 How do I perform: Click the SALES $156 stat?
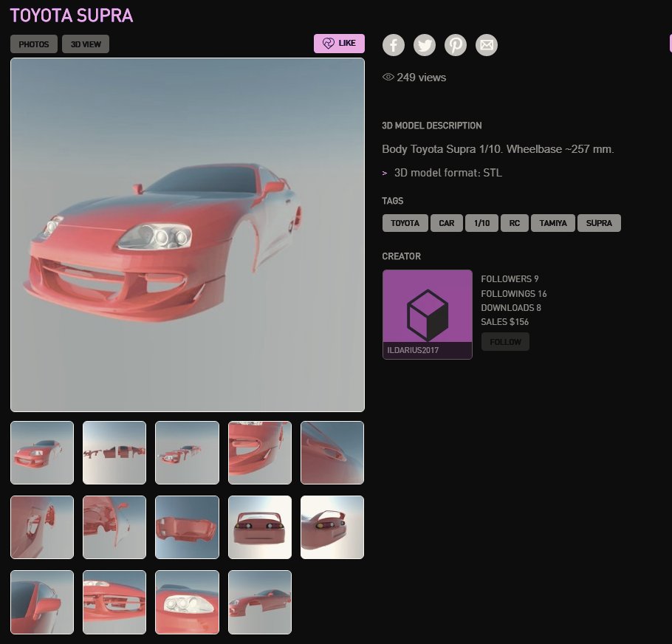tap(505, 322)
